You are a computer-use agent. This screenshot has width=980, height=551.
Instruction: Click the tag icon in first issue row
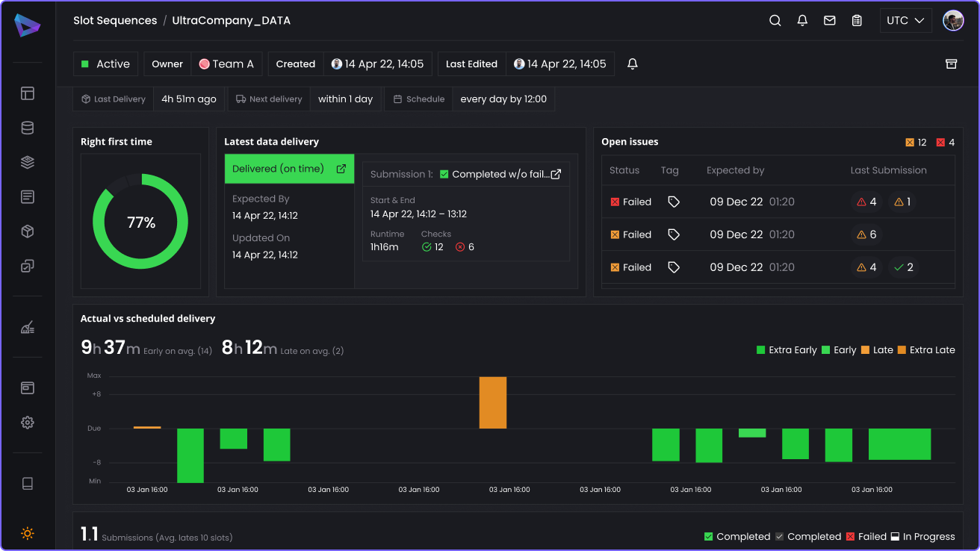674,202
